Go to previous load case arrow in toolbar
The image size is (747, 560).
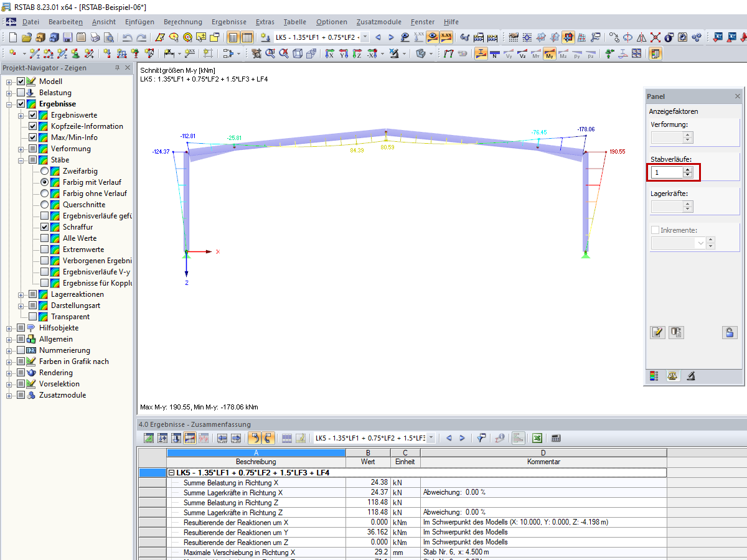[x=378, y=37]
